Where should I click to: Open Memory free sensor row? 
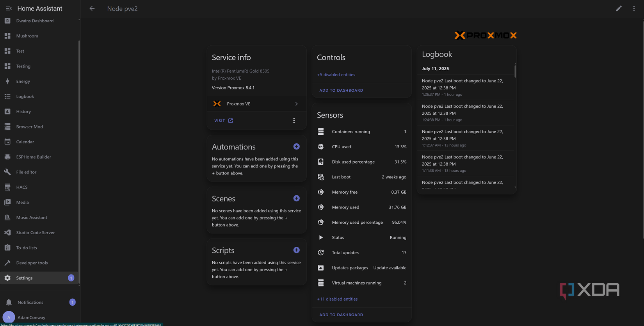pos(361,192)
